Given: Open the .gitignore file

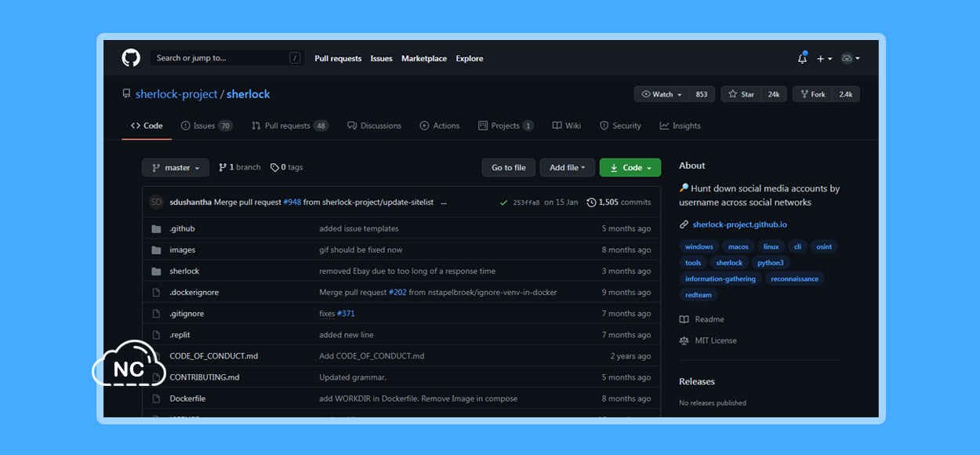Looking at the screenshot, I should 187,313.
